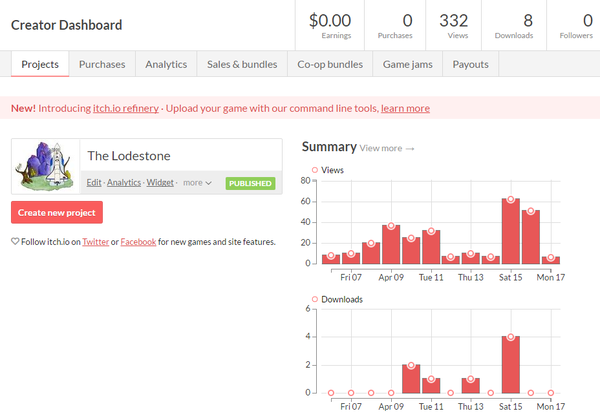Click the Create new project button
The width and height of the screenshot is (600, 420).
[x=57, y=213]
